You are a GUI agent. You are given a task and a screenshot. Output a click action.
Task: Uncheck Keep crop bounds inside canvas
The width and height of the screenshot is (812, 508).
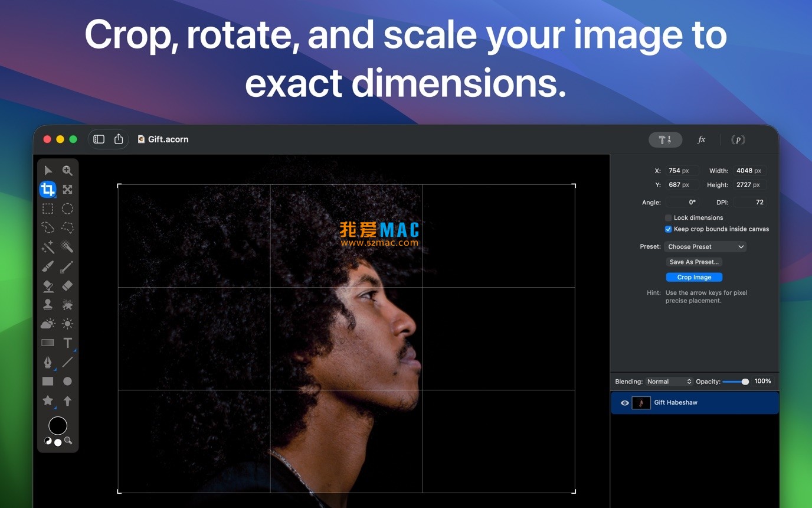click(x=668, y=229)
